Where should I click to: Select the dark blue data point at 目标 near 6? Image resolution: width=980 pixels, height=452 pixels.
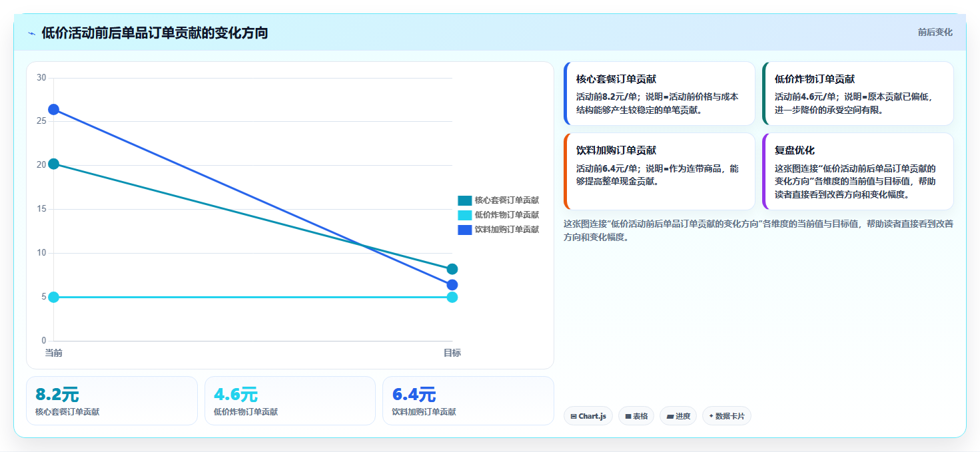point(452,285)
